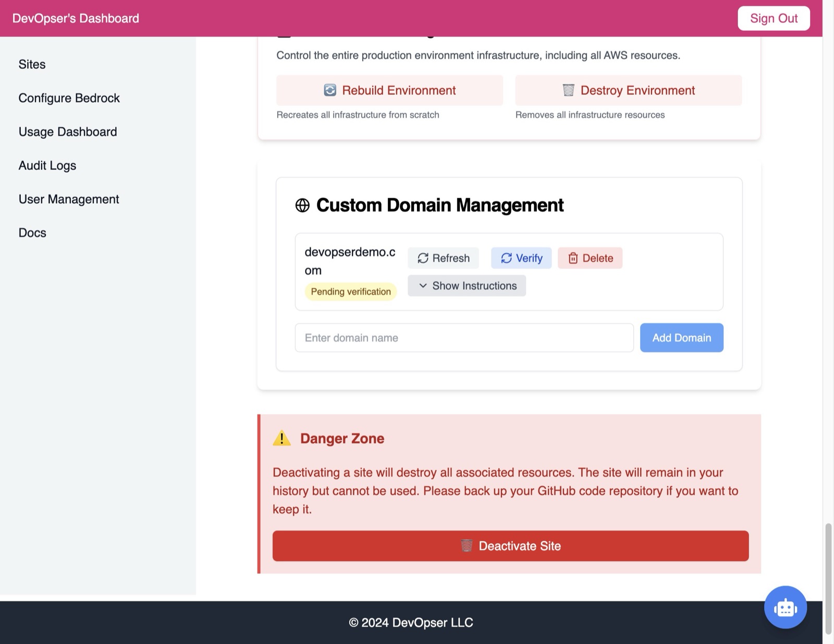This screenshot has height=644, width=834.
Task: Click Destroy Environment button
Action: tap(628, 90)
